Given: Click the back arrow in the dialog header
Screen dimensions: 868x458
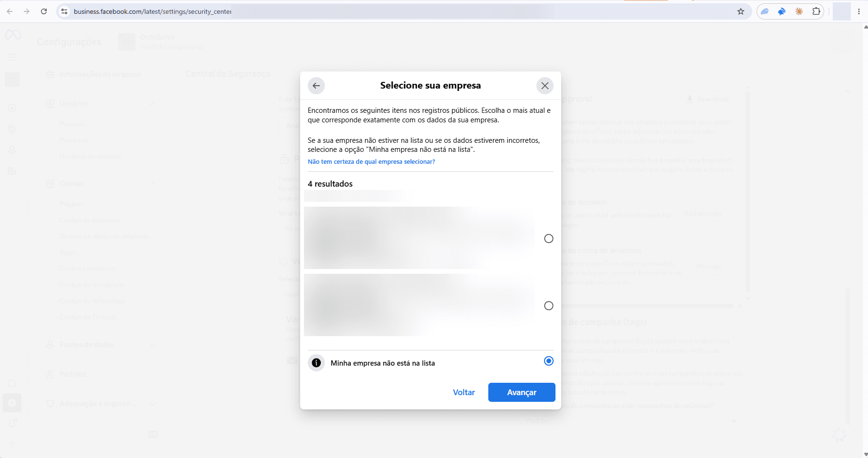Looking at the screenshot, I should click(x=316, y=86).
